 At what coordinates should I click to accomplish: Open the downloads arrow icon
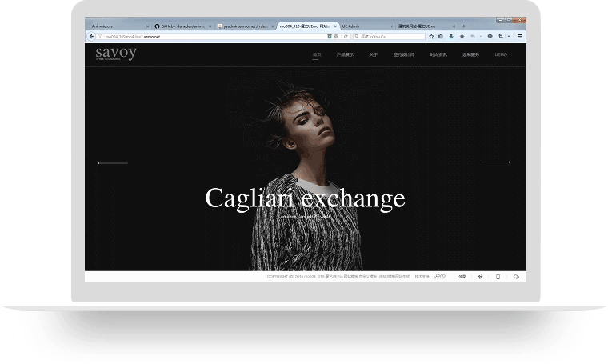click(451, 37)
